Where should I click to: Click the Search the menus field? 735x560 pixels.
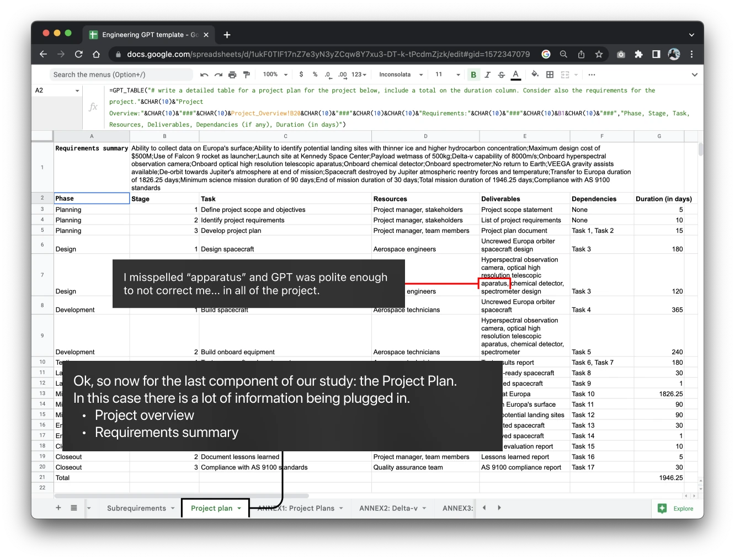(x=121, y=74)
